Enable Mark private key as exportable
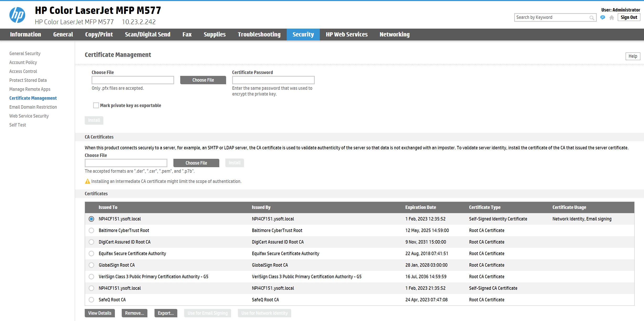The width and height of the screenshot is (644, 321). 96,105
